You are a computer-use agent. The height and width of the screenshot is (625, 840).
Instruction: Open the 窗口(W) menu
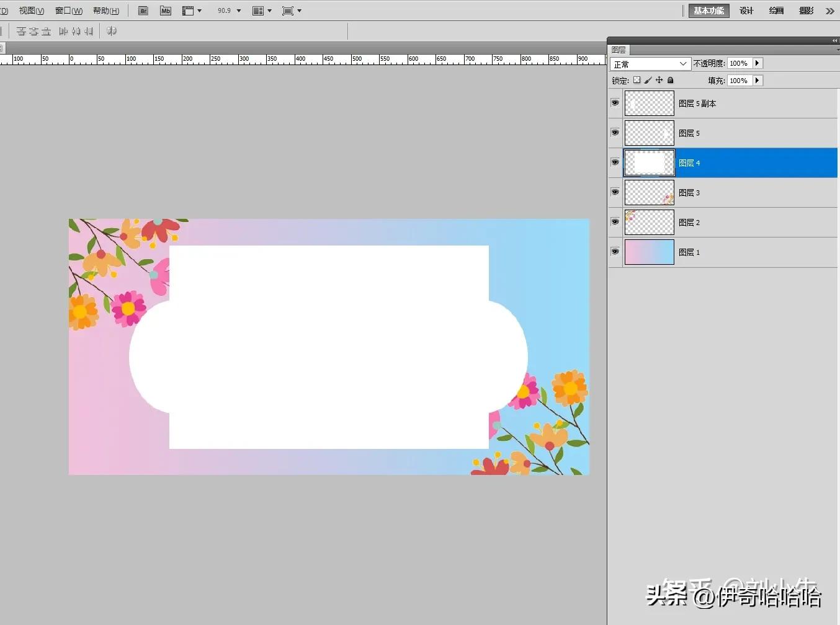[x=68, y=11]
